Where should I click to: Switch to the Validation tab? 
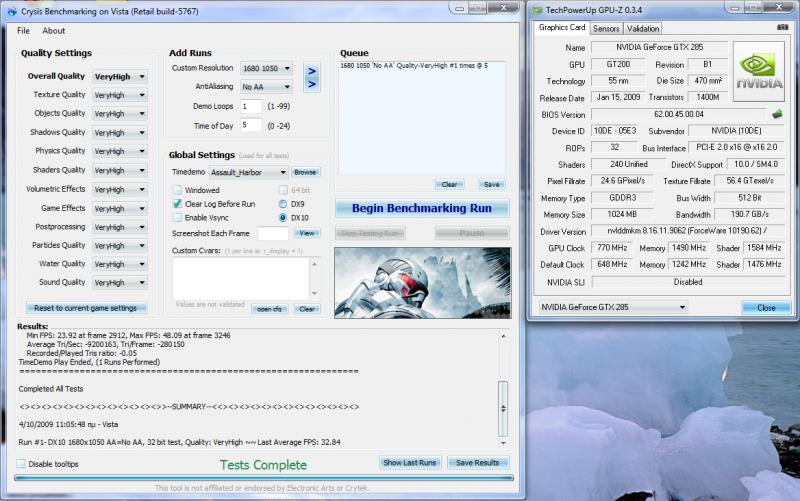click(643, 29)
